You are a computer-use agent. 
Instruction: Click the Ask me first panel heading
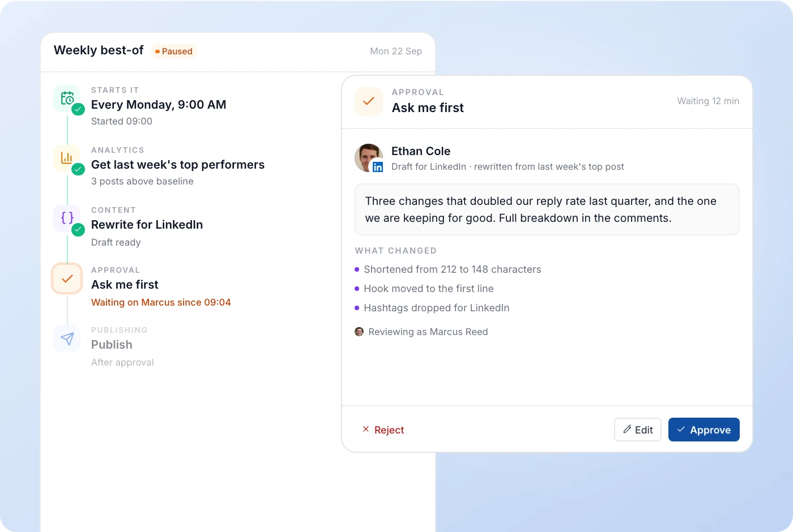428,108
